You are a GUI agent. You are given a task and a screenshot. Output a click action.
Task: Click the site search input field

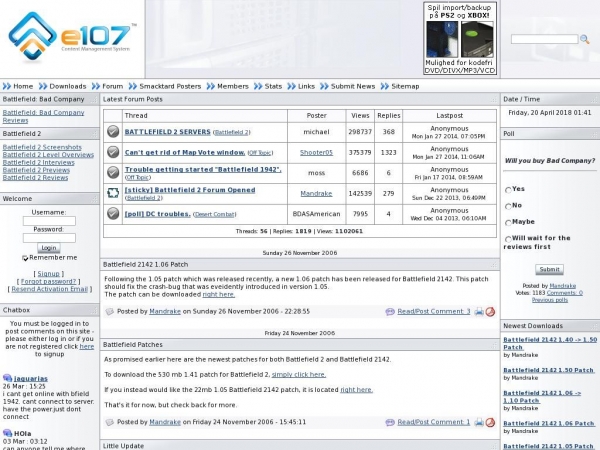[544, 39]
